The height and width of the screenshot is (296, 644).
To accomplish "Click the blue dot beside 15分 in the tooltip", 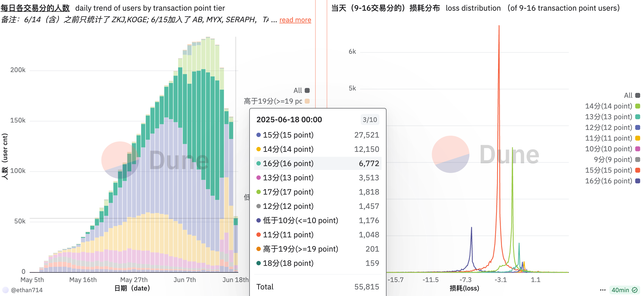I will [258, 135].
